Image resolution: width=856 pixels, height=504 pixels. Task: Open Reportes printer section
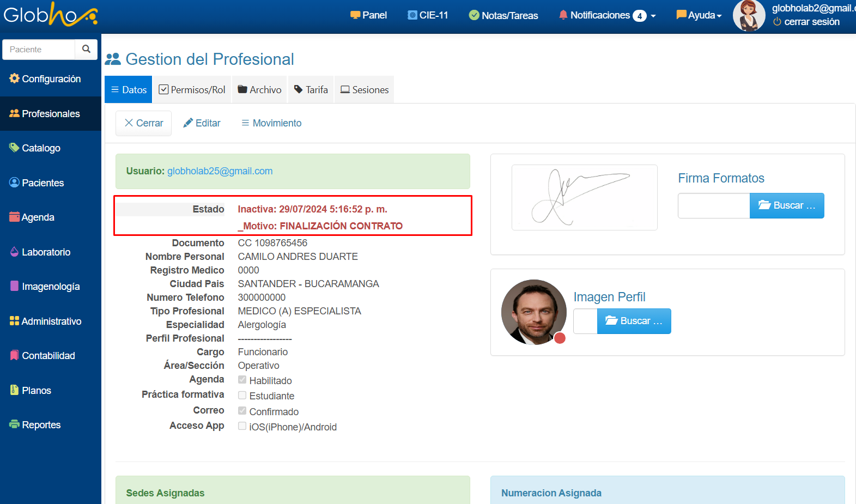35,425
